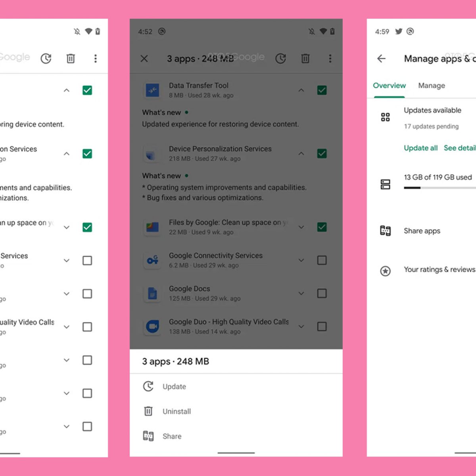Check the Google Duo checkbox
This screenshot has height=476, width=476.
[x=322, y=326]
